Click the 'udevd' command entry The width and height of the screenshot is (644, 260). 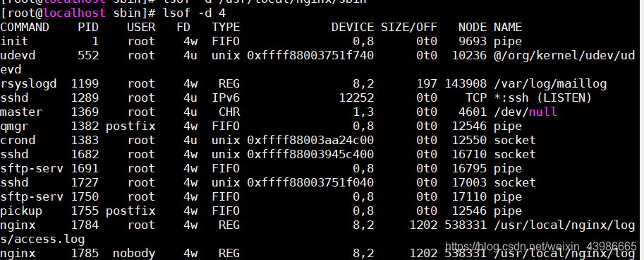point(18,56)
